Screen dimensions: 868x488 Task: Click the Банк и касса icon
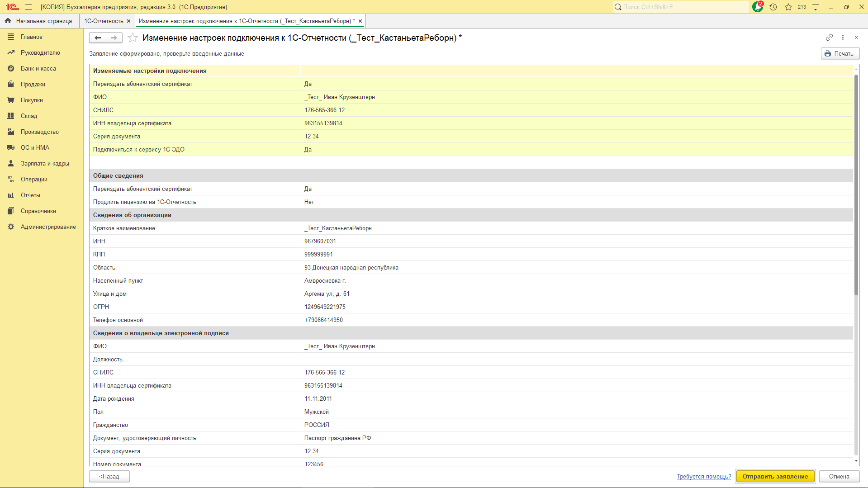point(11,68)
